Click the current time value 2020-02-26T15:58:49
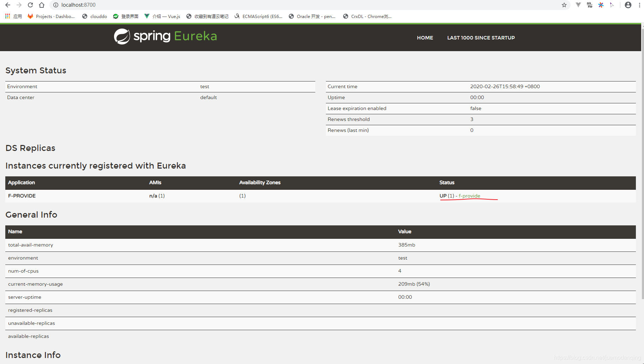644x364 pixels. point(505,86)
